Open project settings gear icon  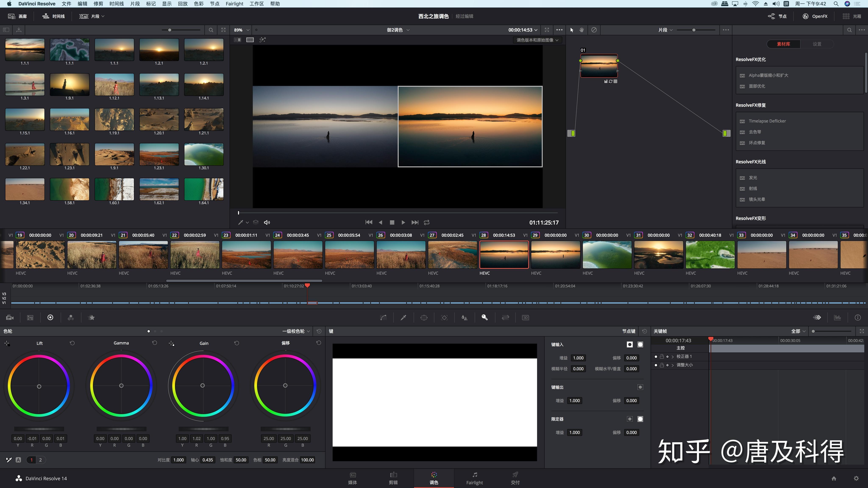[x=856, y=478]
